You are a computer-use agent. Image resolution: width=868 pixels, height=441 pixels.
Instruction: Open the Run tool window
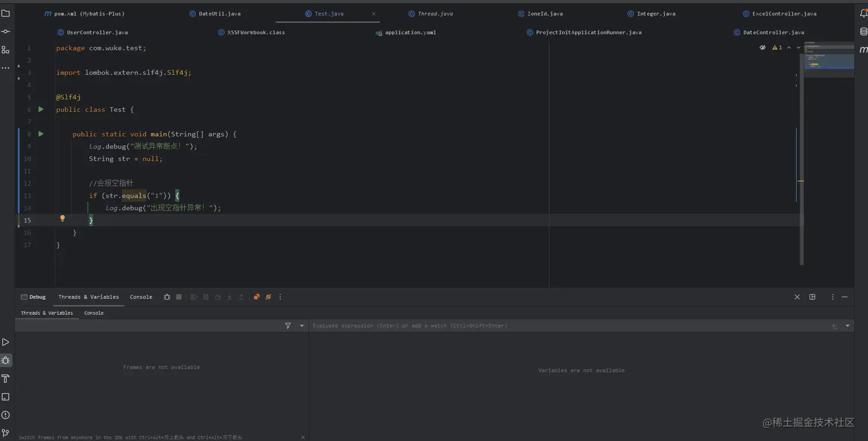pyautogui.click(x=6, y=342)
